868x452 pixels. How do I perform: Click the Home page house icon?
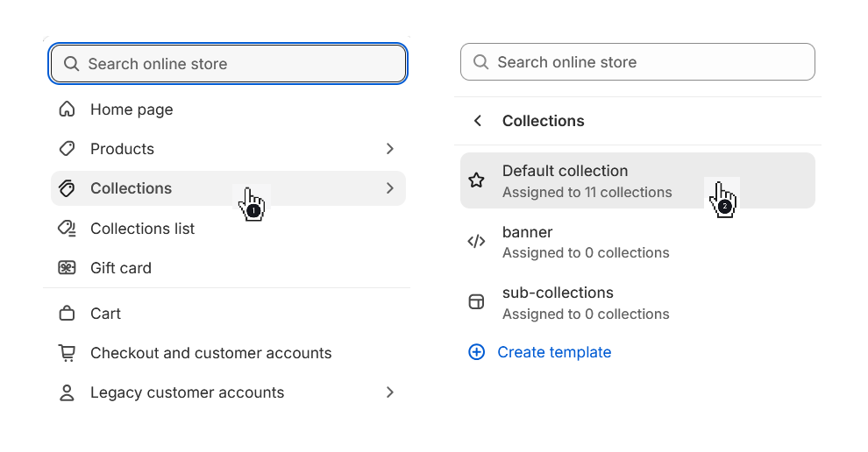(x=67, y=109)
